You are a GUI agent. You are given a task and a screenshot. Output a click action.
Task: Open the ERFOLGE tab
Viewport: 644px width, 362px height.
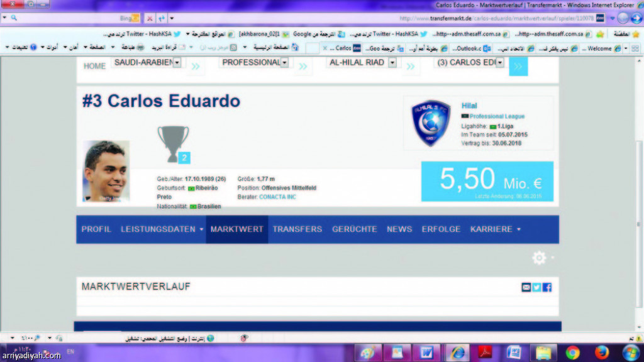[x=441, y=229]
